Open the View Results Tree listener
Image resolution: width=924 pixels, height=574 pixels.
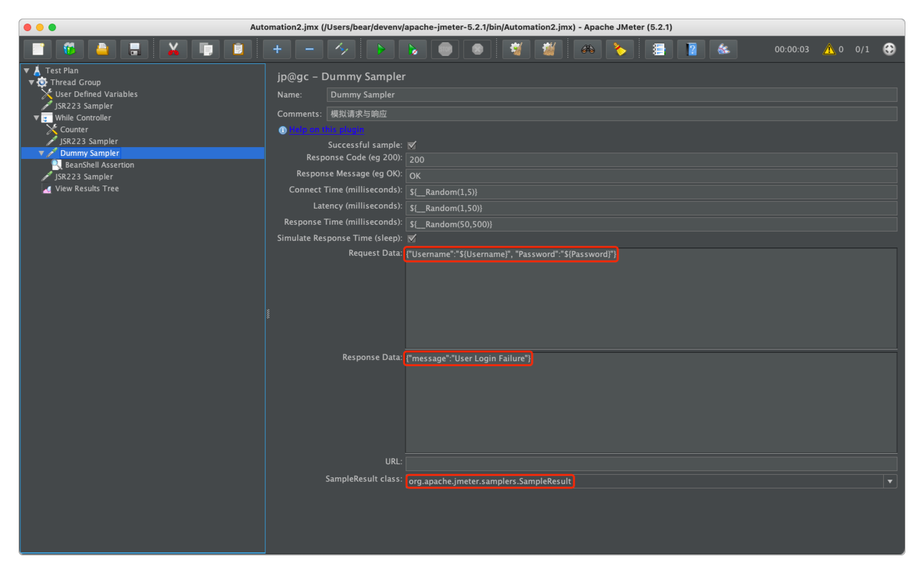click(87, 189)
